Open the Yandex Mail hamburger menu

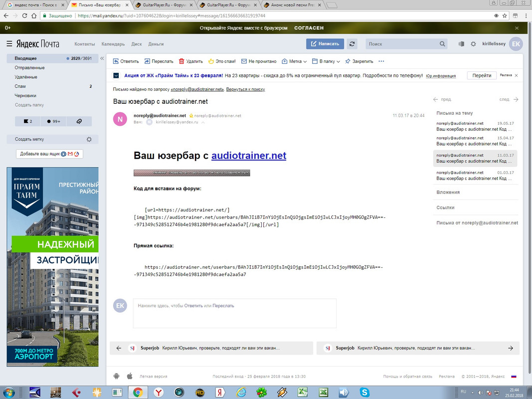[9, 44]
